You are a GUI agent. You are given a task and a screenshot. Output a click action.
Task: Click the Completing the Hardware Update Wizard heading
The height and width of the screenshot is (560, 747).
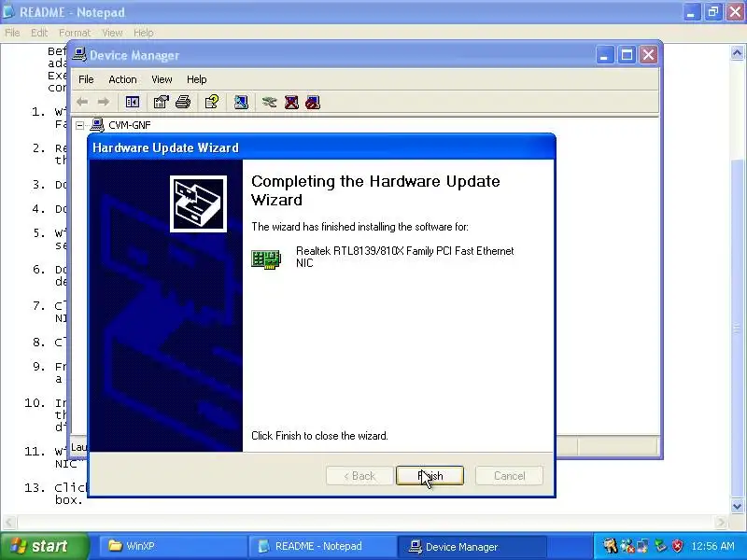click(375, 190)
